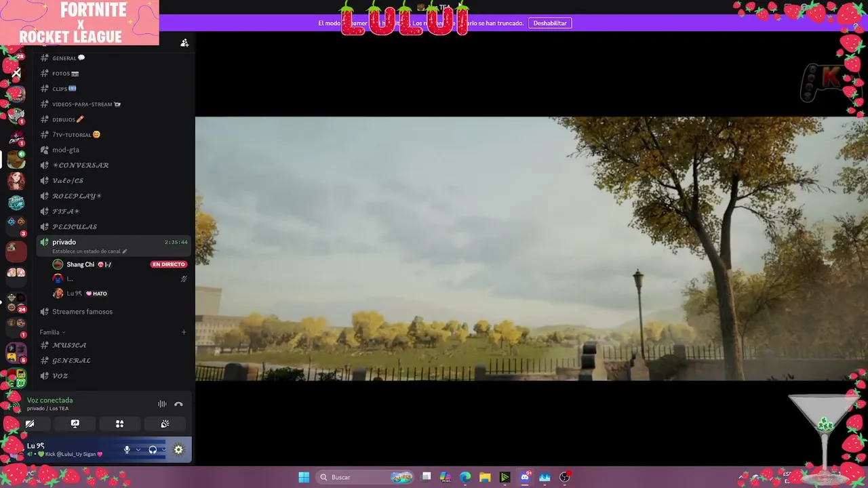
Task: Open headphone output options dropdown arrow
Action: point(163,449)
